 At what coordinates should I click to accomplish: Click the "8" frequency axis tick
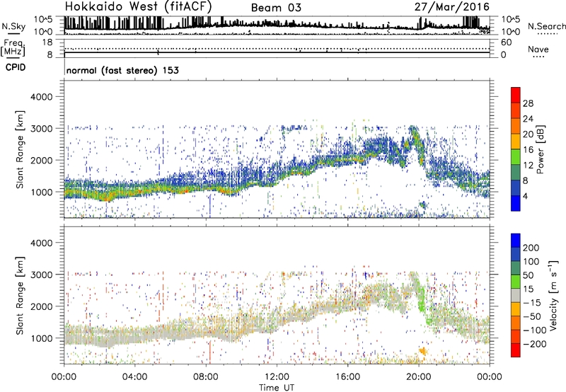click(x=50, y=55)
